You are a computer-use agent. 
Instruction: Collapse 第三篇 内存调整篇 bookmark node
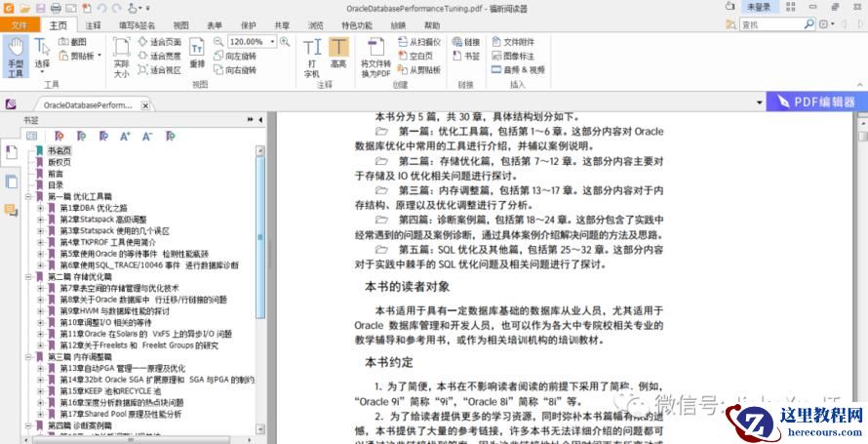[27, 357]
